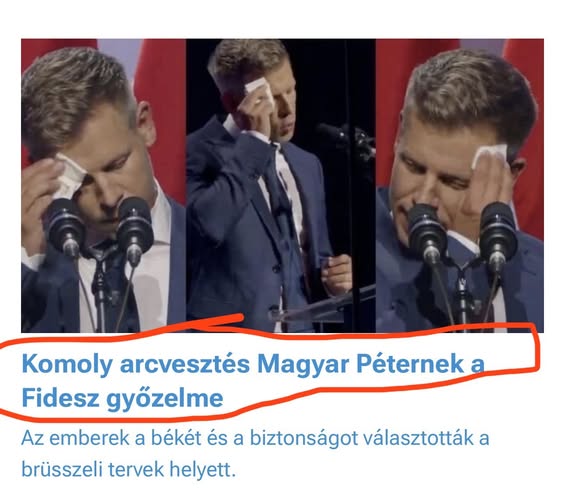The image size is (565, 504).
Task: Click the left microphone in the right photo
Action: point(427,232)
